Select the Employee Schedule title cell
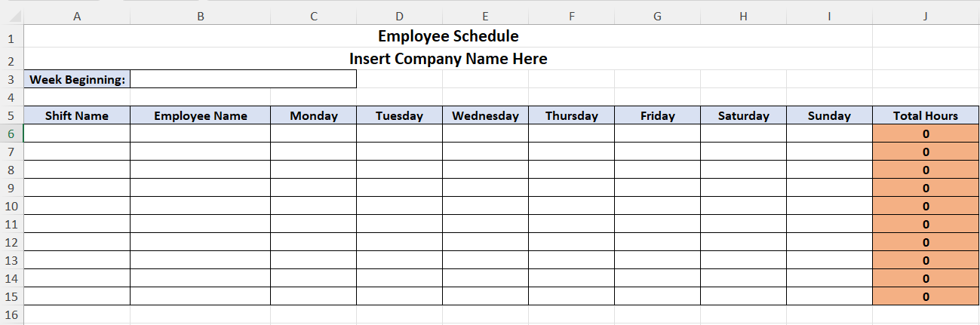 [x=448, y=36]
